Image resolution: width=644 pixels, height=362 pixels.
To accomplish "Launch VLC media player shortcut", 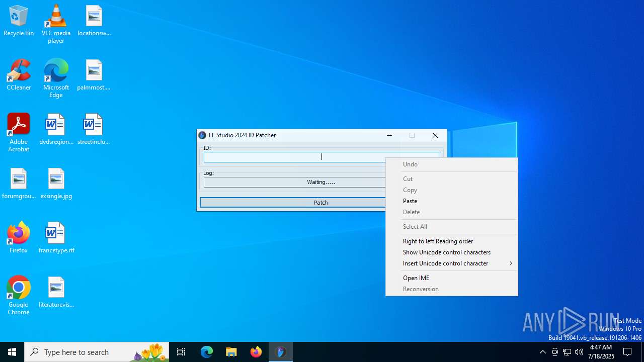I will click(56, 24).
